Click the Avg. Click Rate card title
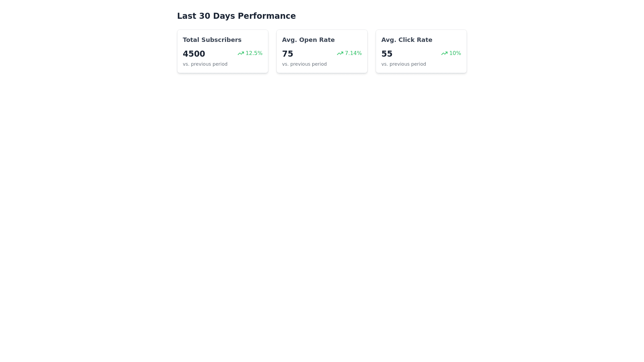The width and height of the screenshot is (644, 362). (x=407, y=40)
